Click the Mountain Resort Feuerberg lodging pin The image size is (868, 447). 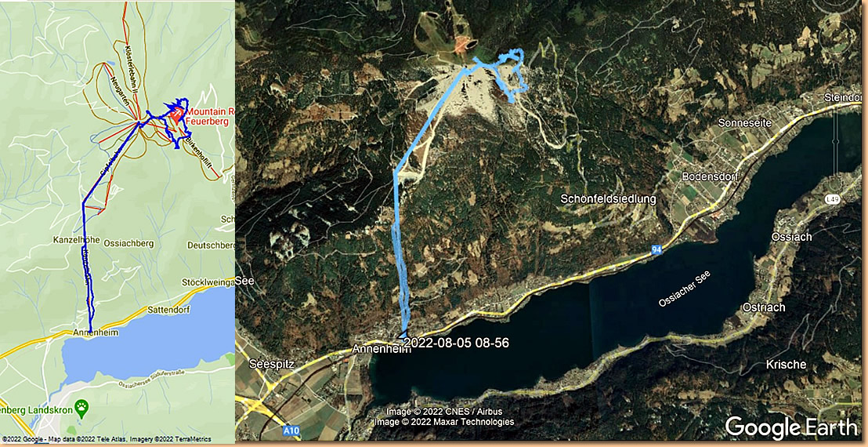pyautogui.click(x=176, y=116)
